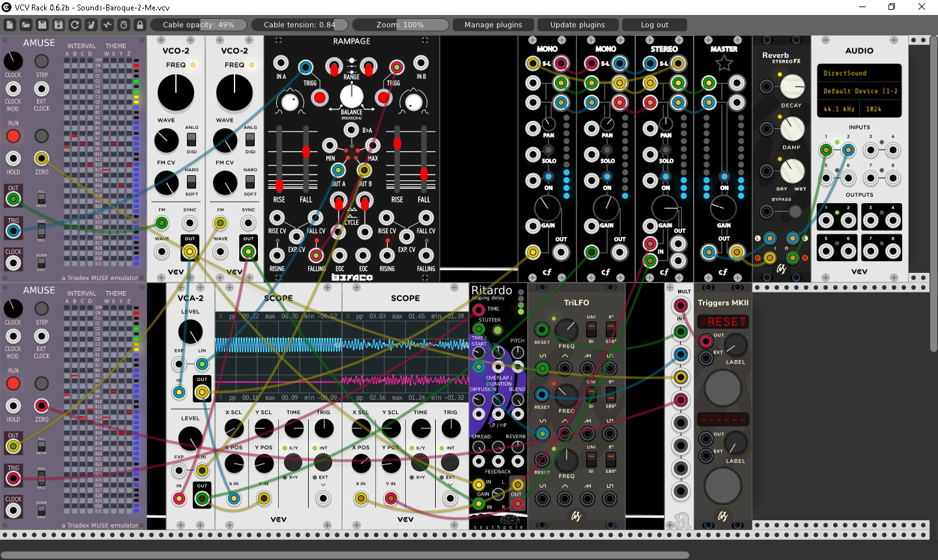Open a patch file from the toolbar

(x=26, y=25)
